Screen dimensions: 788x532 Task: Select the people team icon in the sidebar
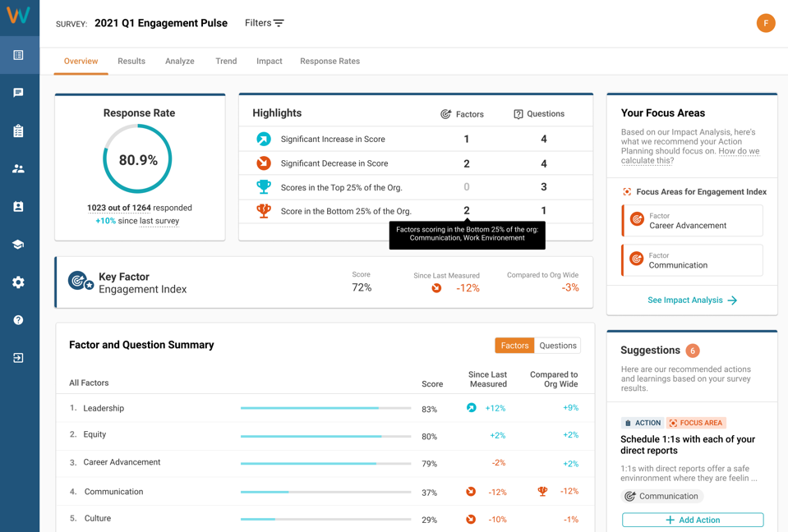tap(18, 168)
